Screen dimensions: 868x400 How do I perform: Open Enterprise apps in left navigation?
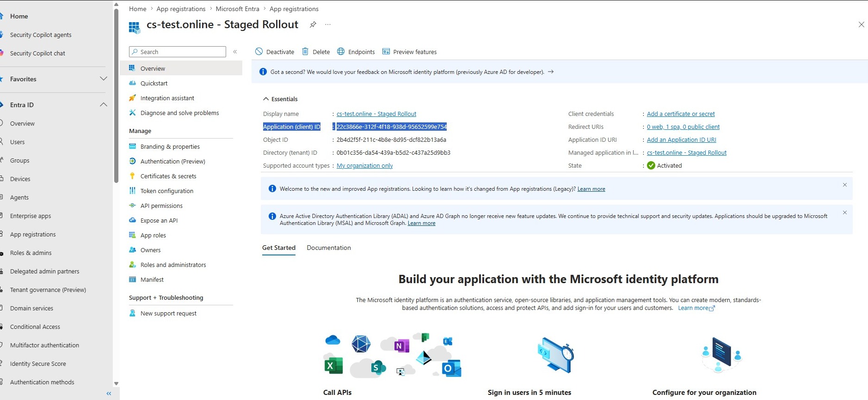click(31, 216)
